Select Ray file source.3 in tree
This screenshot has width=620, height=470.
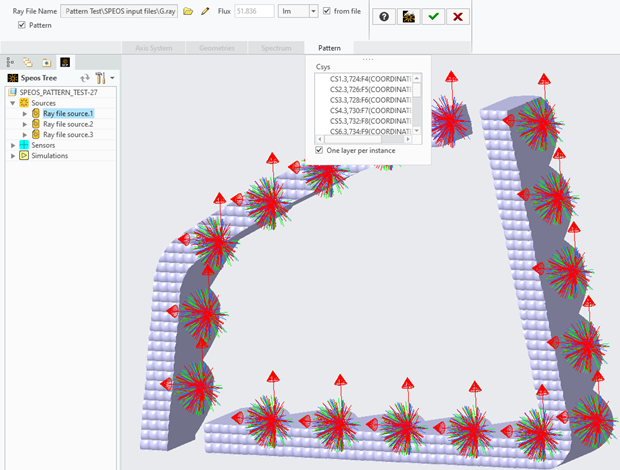tap(67, 134)
